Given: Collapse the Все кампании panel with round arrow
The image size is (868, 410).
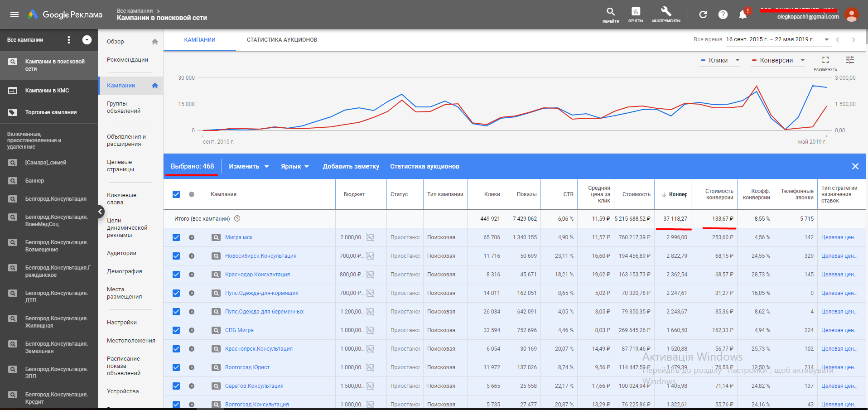Looking at the screenshot, I should tap(87, 40).
